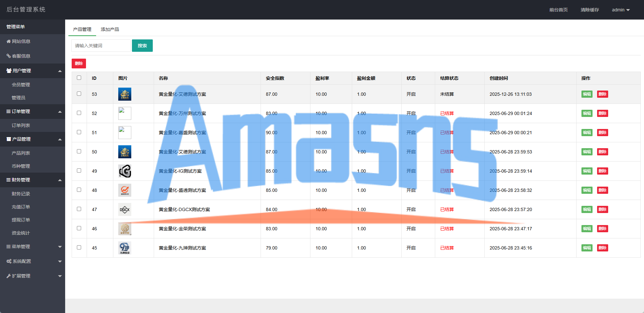Collapse the 用户管理 section arrow
Viewport: 644px width, 313px height.
[60, 71]
